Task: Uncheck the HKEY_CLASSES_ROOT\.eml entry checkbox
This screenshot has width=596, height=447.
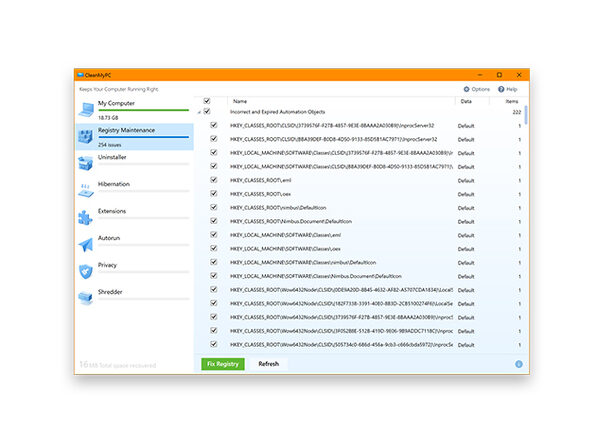Action: click(214, 180)
